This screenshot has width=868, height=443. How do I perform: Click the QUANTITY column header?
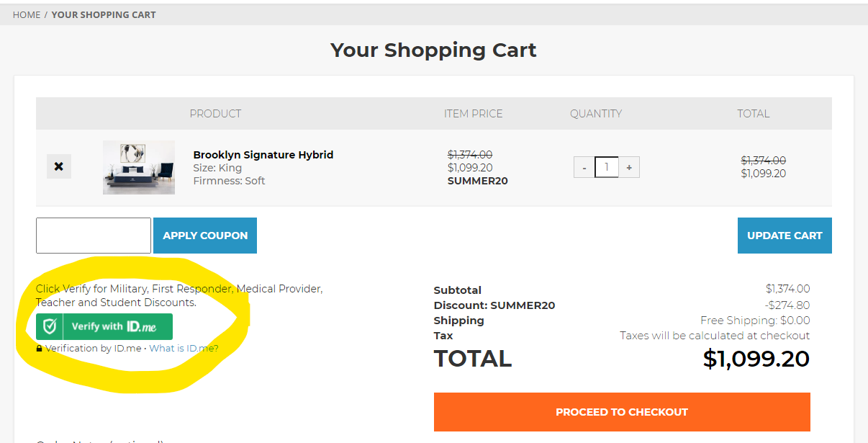tap(596, 114)
